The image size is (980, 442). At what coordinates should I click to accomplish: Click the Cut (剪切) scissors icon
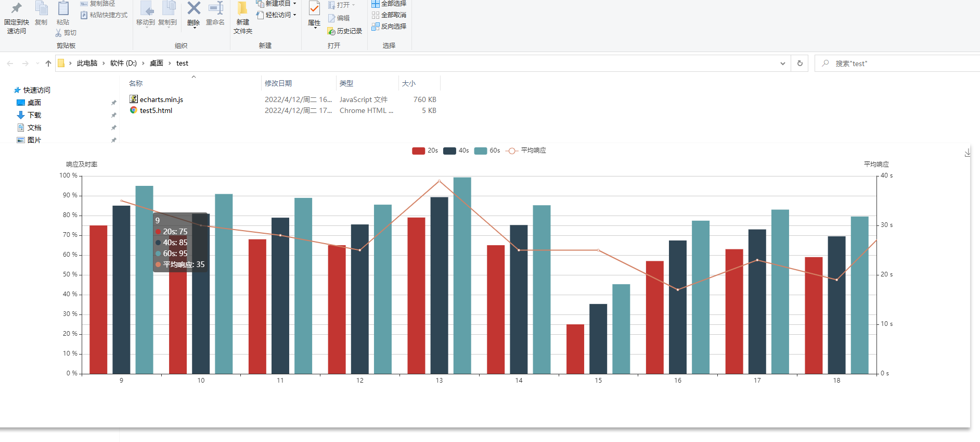click(59, 33)
